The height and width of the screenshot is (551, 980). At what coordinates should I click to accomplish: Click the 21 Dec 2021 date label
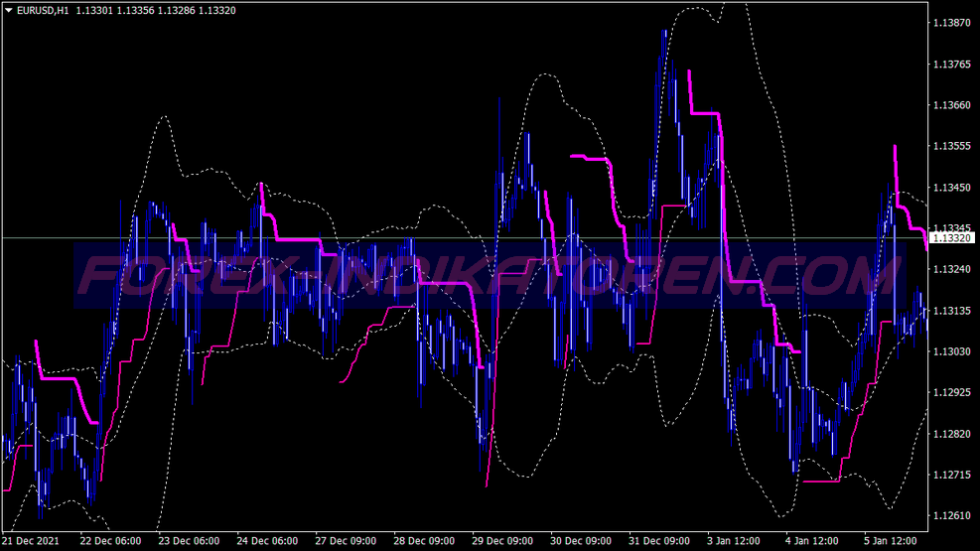click(31, 542)
